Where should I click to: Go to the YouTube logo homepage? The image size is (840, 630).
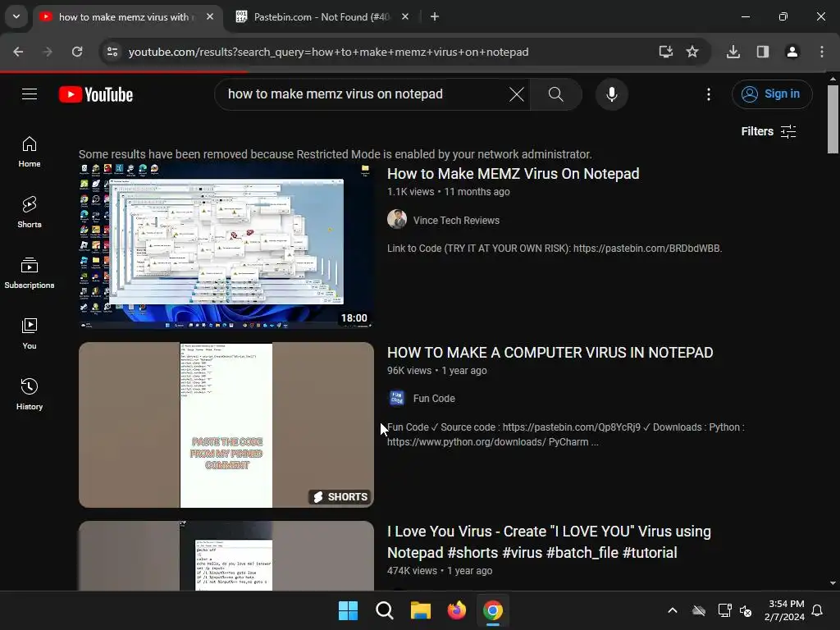[x=96, y=94]
